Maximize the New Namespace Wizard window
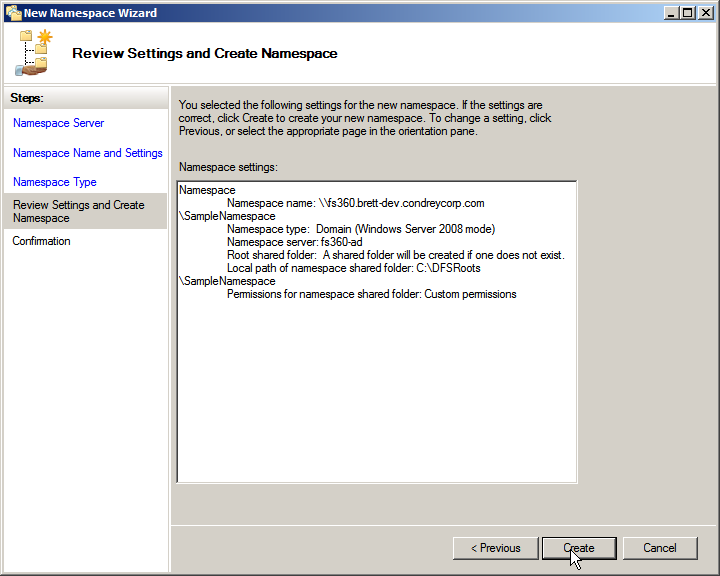The height and width of the screenshot is (576, 720). click(x=687, y=13)
